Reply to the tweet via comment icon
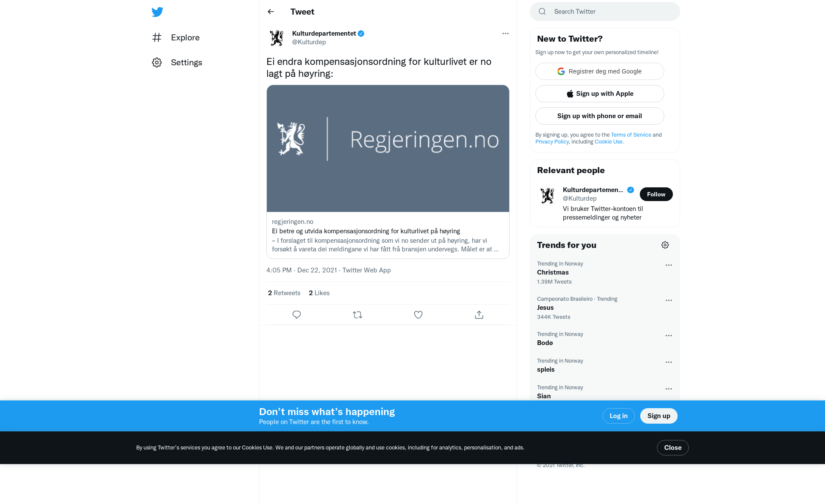825x504 pixels. tap(296, 315)
